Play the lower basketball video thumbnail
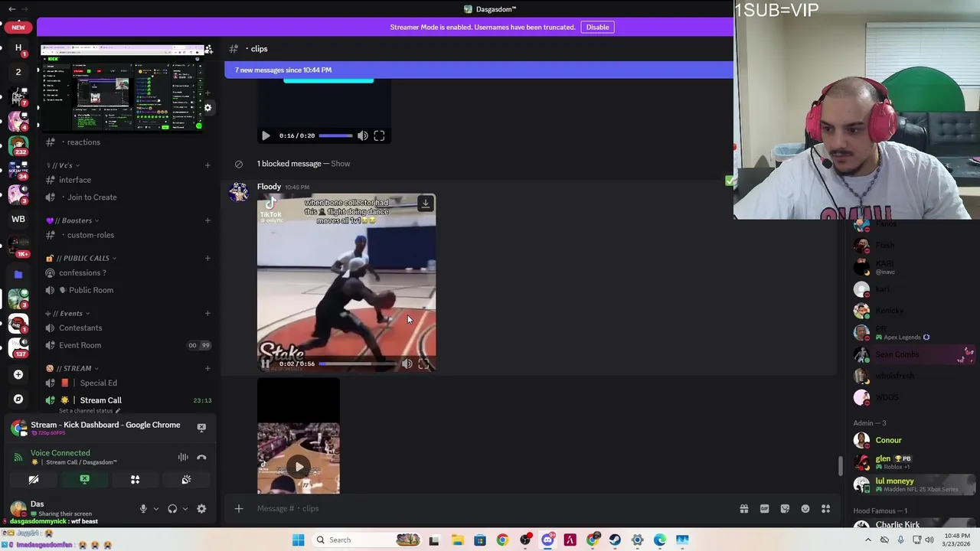 point(299,467)
